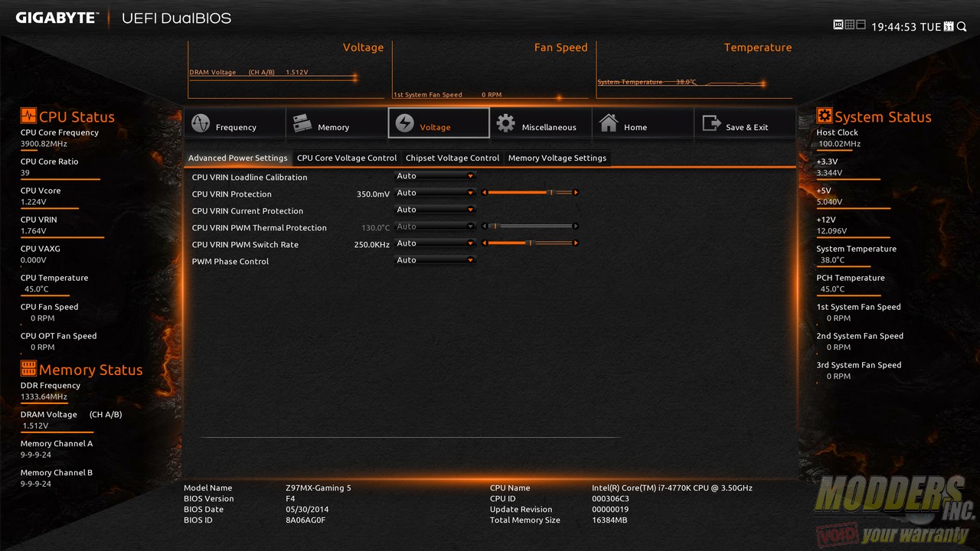Click the CPU Vcore 1.224V reading

click(33, 202)
